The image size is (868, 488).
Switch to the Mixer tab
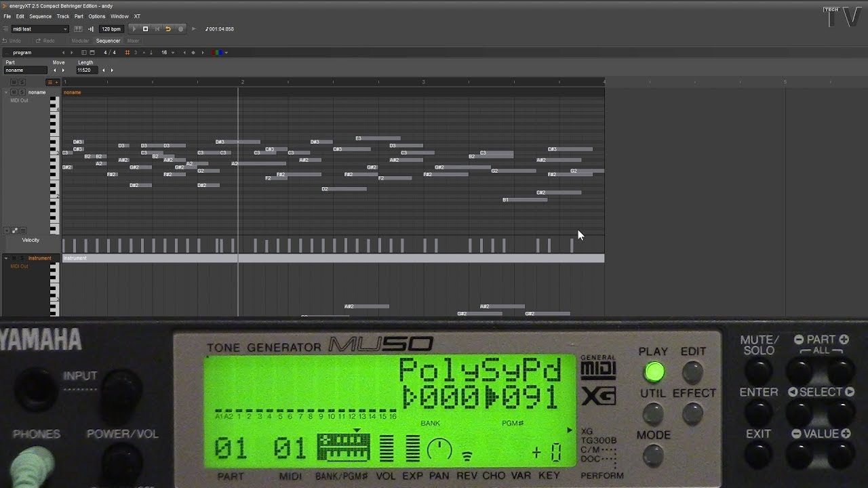pos(134,41)
